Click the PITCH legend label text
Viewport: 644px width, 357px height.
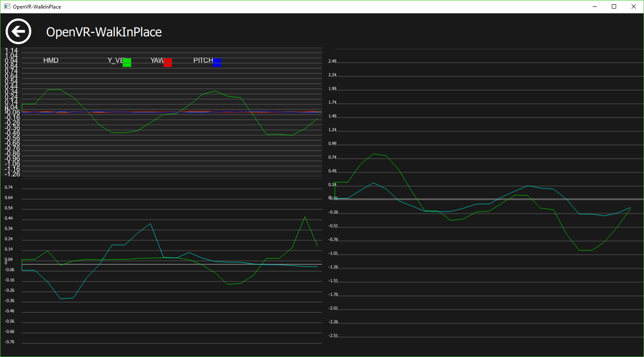[x=203, y=61]
